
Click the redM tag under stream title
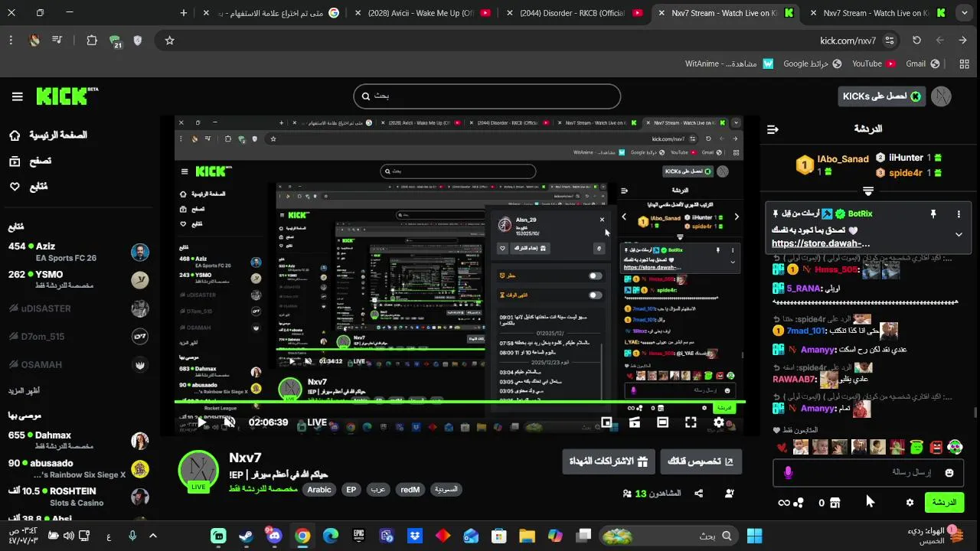pyautogui.click(x=410, y=490)
